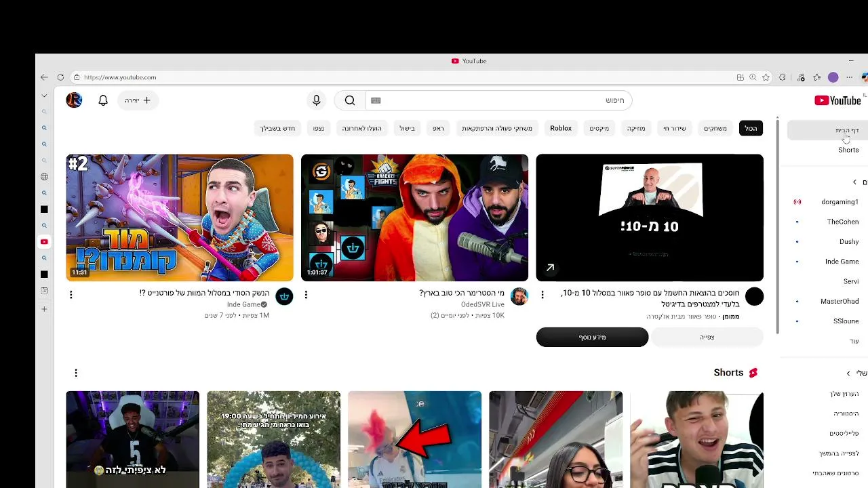Click the 'יצירה' create button
The image size is (868, 488).
138,100
